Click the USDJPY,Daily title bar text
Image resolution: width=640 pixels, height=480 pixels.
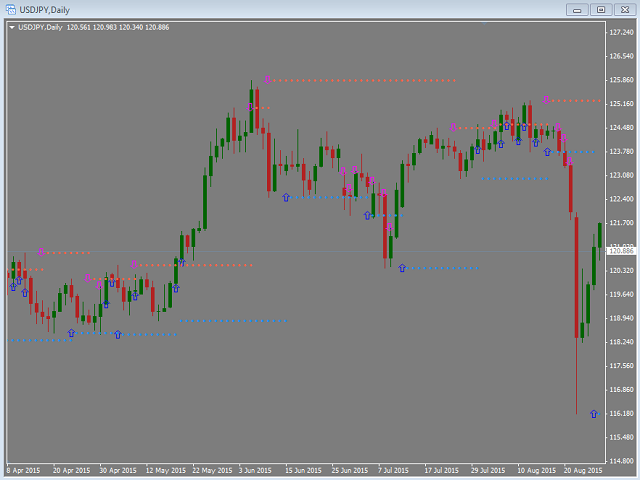[44, 9]
